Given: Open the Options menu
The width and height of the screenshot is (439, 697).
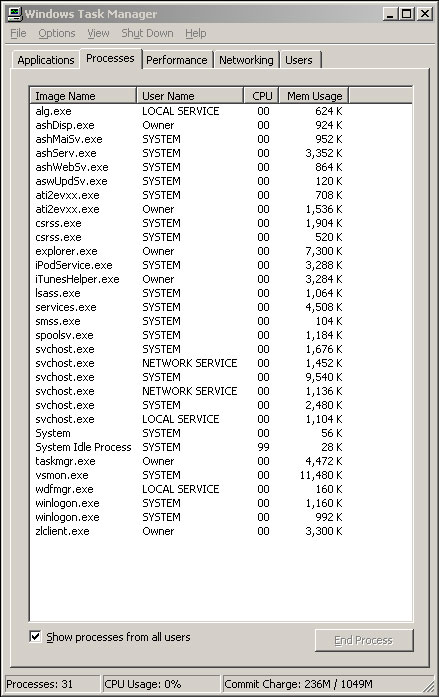Looking at the screenshot, I should pos(57,33).
